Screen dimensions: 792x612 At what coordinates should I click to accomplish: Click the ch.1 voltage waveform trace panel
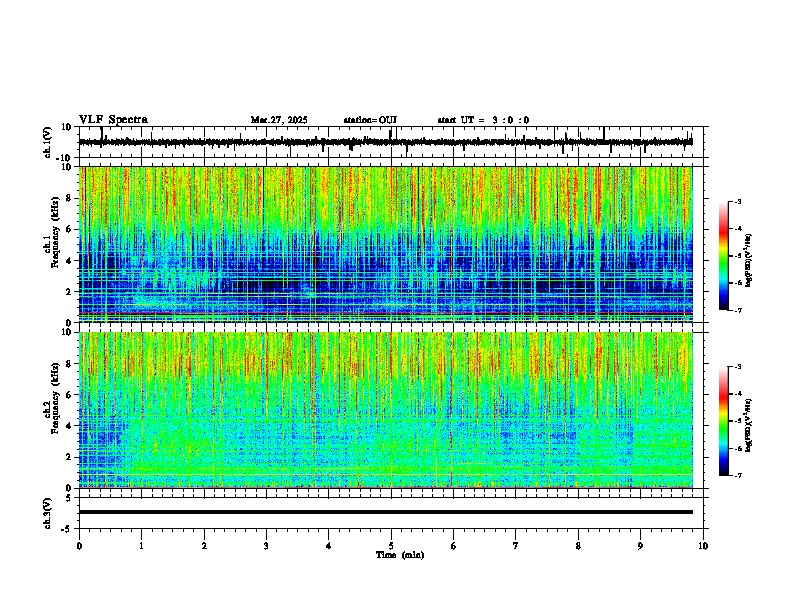(x=391, y=142)
